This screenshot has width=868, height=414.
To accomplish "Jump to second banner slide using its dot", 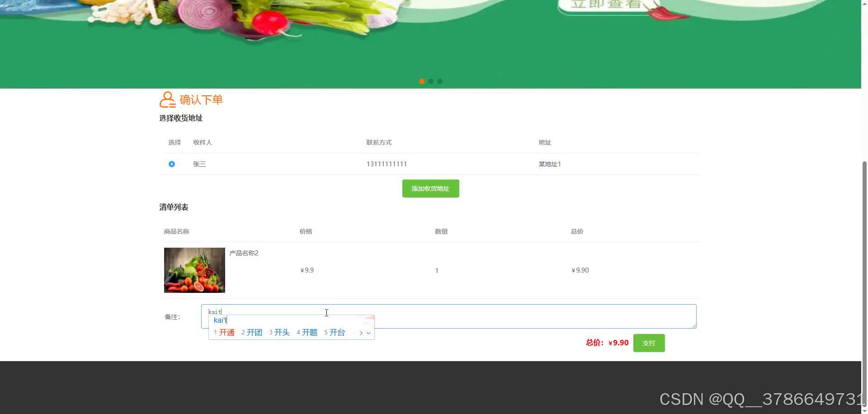I will (x=430, y=81).
